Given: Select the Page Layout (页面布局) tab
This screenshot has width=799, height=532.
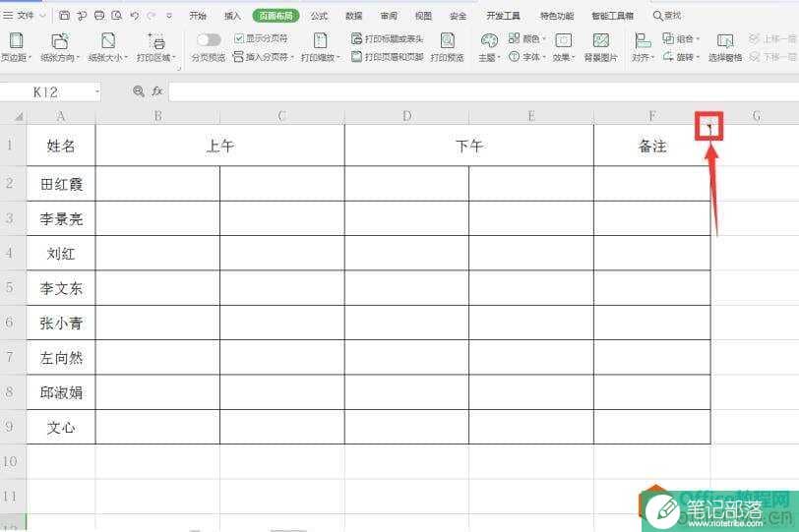Looking at the screenshot, I should point(276,16).
